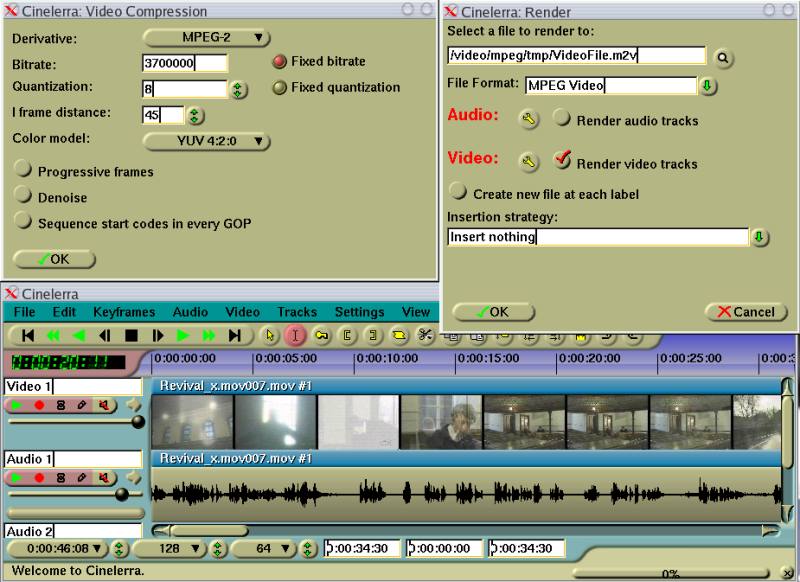Open the Tracks menu
Image resolution: width=800 pixels, height=582 pixels.
[x=297, y=312]
